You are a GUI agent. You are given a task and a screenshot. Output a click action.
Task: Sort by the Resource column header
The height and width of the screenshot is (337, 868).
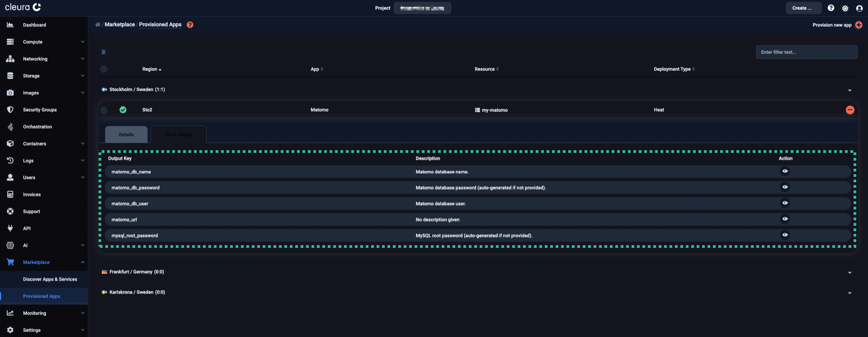(486, 69)
